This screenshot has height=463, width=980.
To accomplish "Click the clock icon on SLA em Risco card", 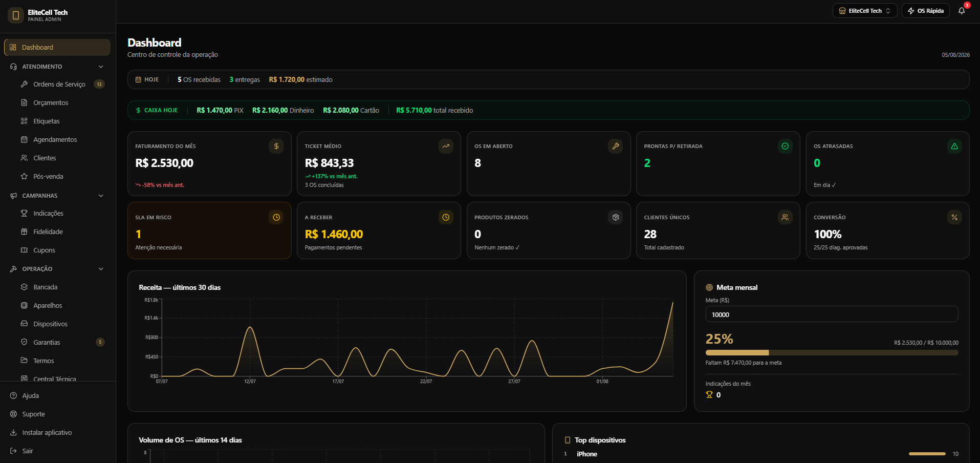I will pyautogui.click(x=276, y=217).
